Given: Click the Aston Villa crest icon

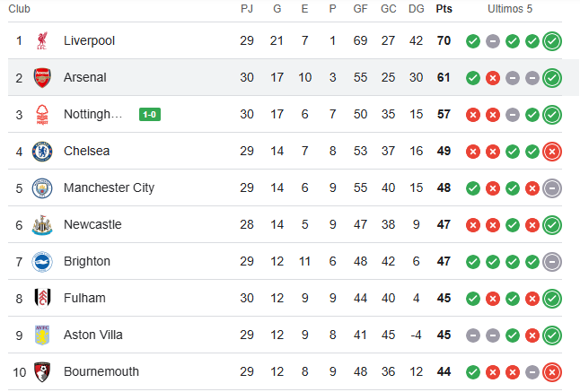Looking at the screenshot, I should click(42, 335).
